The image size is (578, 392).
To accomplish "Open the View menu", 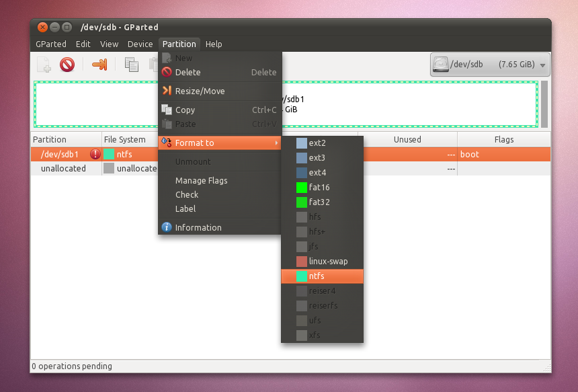I will click(109, 44).
